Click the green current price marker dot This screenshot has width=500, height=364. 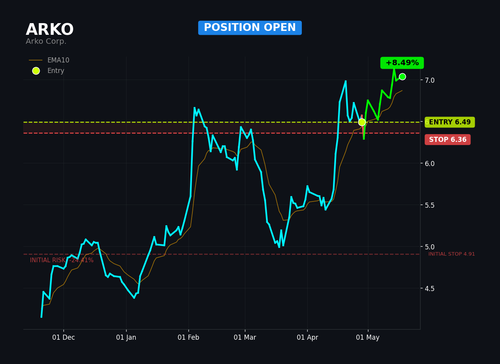pyautogui.click(x=402, y=77)
